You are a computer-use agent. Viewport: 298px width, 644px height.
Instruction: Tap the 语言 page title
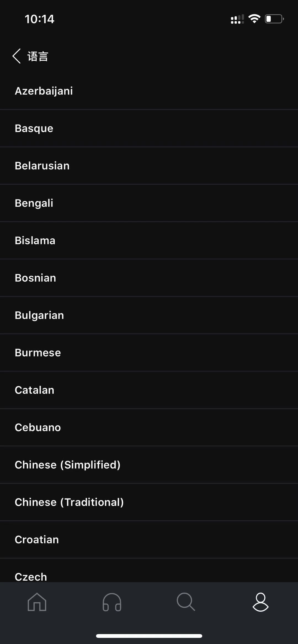click(38, 56)
